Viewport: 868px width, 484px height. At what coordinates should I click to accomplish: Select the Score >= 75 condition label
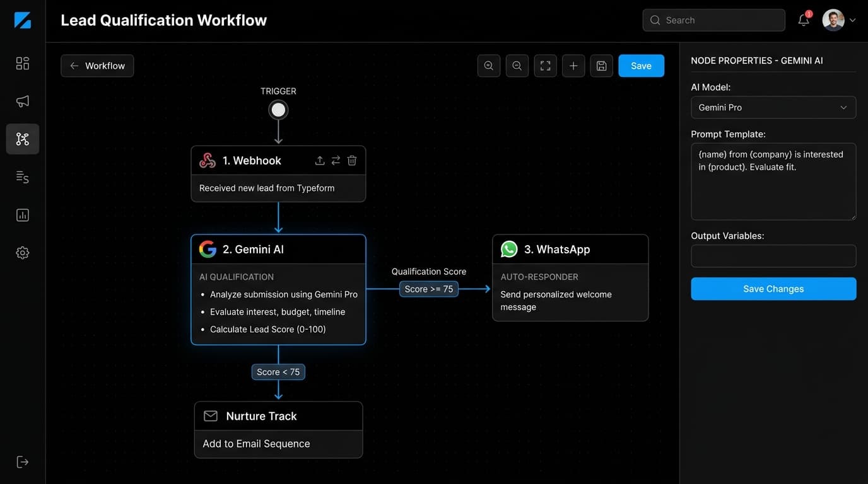coord(429,289)
